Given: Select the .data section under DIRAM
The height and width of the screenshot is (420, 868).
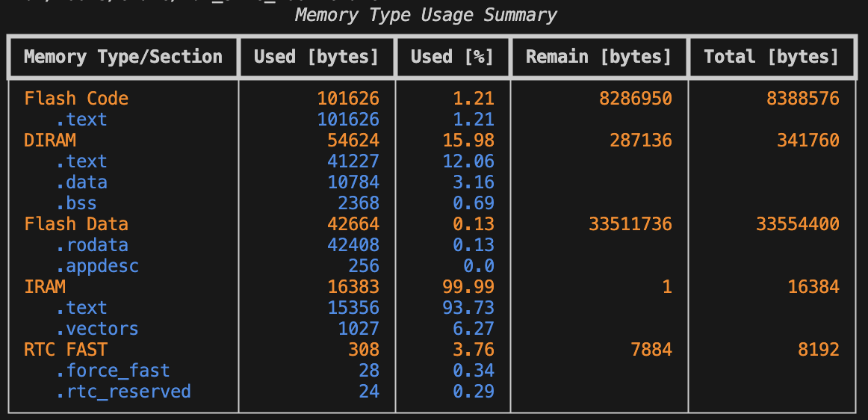Looking at the screenshot, I should (x=81, y=182).
